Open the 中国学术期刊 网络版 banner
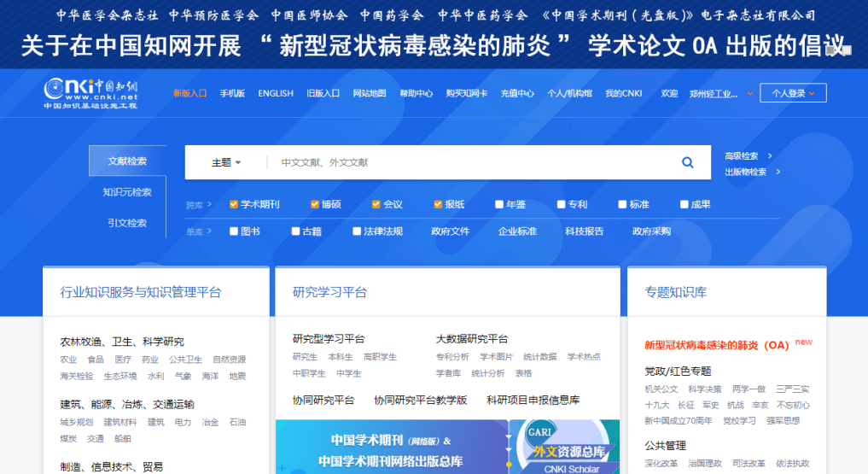Viewport: 868px width, 474px height. (390, 448)
